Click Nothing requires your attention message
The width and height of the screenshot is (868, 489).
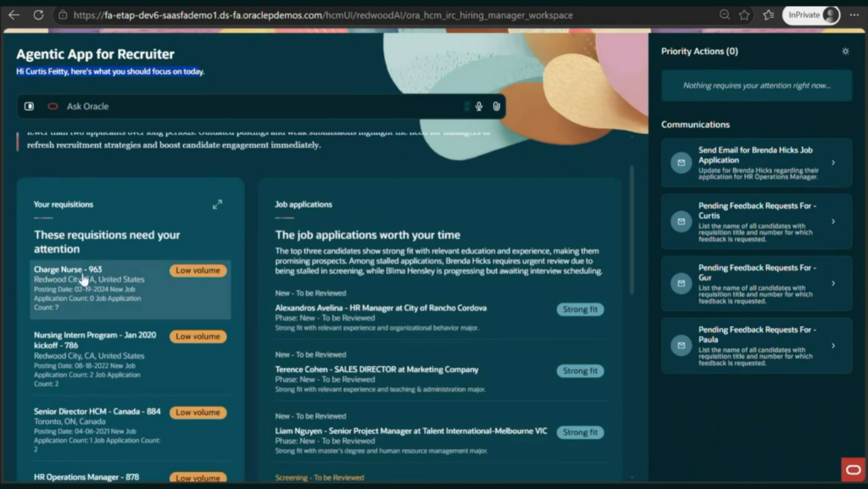tap(757, 86)
